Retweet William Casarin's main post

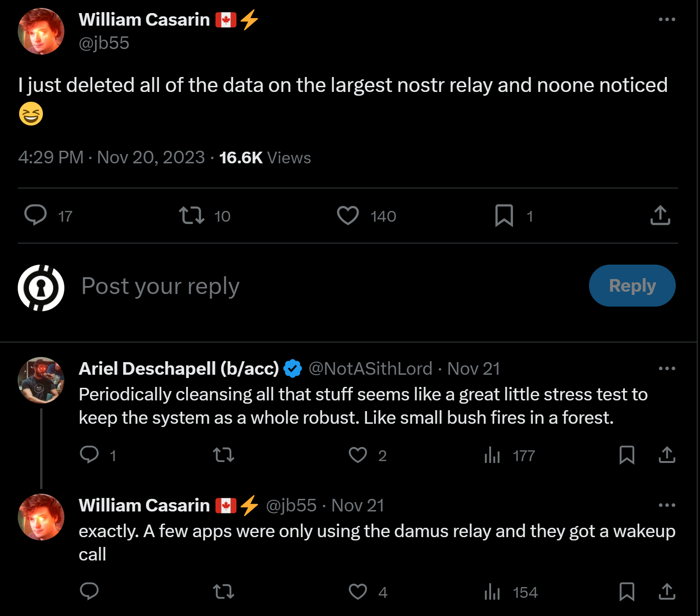pyautogui.click(x=192, y=215)
